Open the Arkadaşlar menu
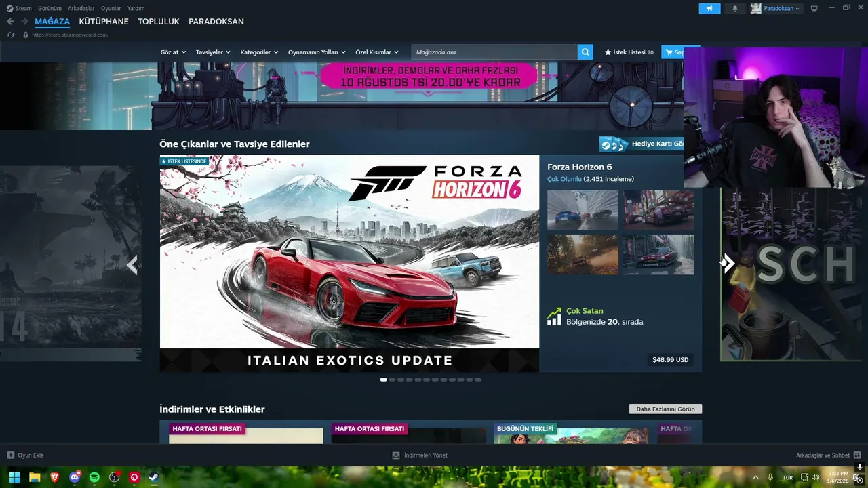 pos(81,8)
